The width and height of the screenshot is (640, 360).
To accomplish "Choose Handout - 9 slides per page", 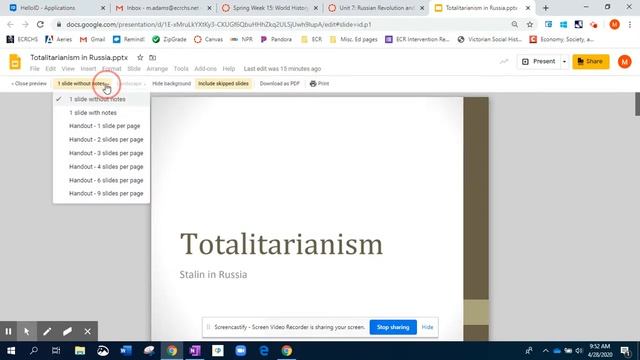I will tap(101, 193).
